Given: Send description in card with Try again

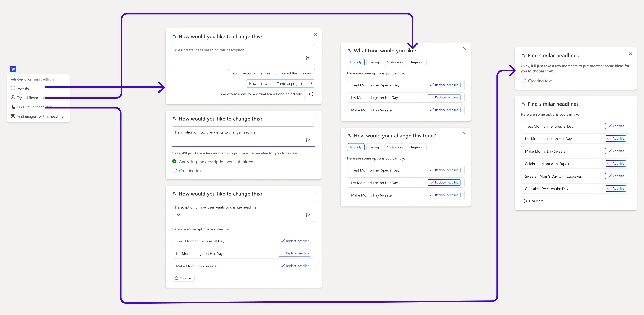Looking at the screenshot, I should (308, 215).
